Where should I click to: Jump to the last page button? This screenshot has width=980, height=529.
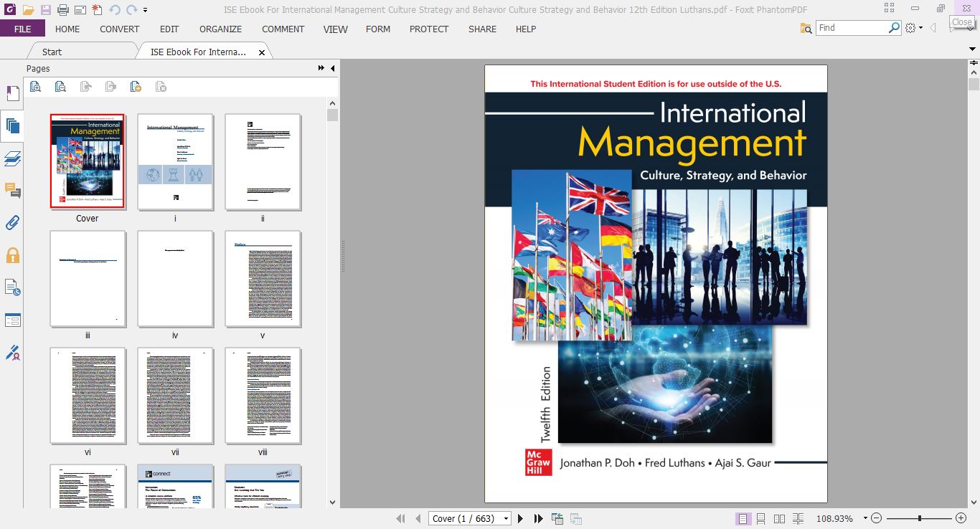click(x=539, y=518)
